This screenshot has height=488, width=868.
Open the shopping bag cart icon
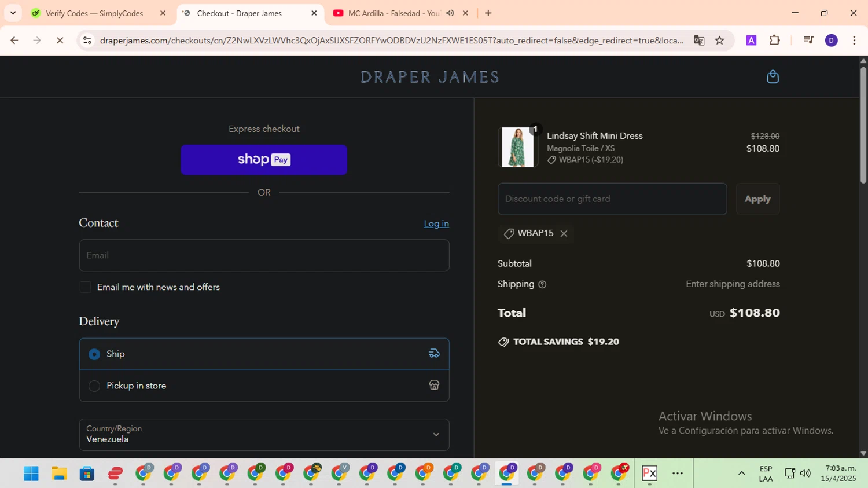pos(773,76)
